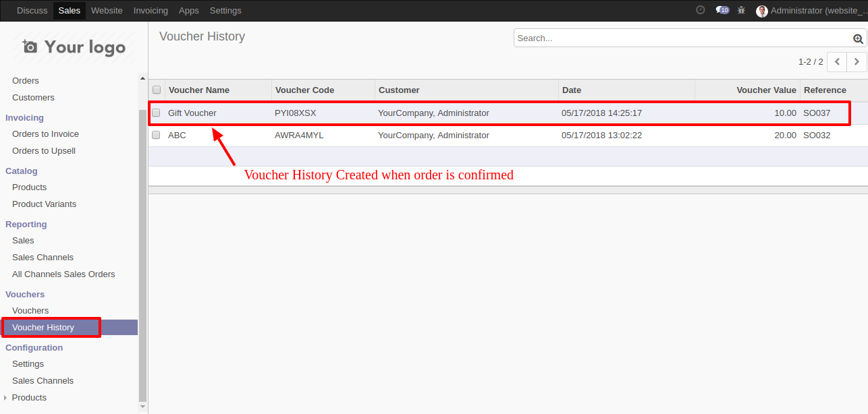Viewport: 868px width, 414px height.
Task: Click reference SO032
Action: (817, 135)
